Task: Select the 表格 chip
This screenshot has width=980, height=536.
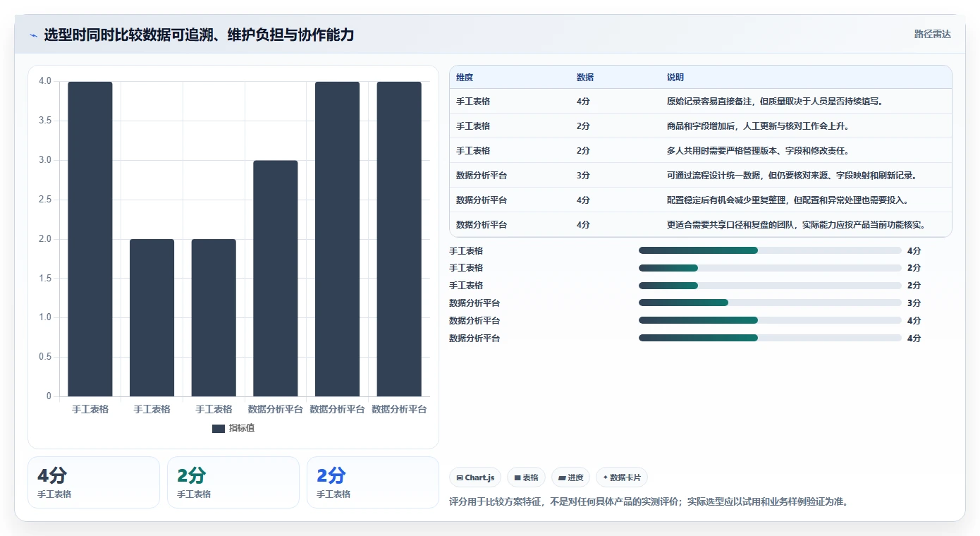Action: (526, 477)
